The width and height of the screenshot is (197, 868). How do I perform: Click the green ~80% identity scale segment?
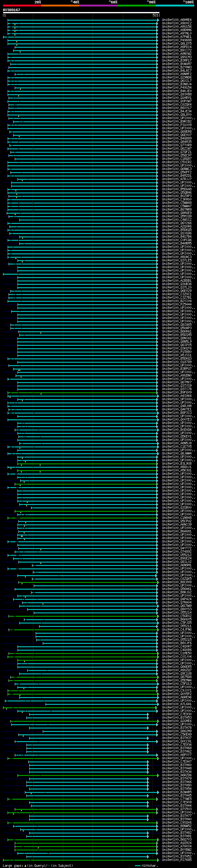(x=137, y=6)
